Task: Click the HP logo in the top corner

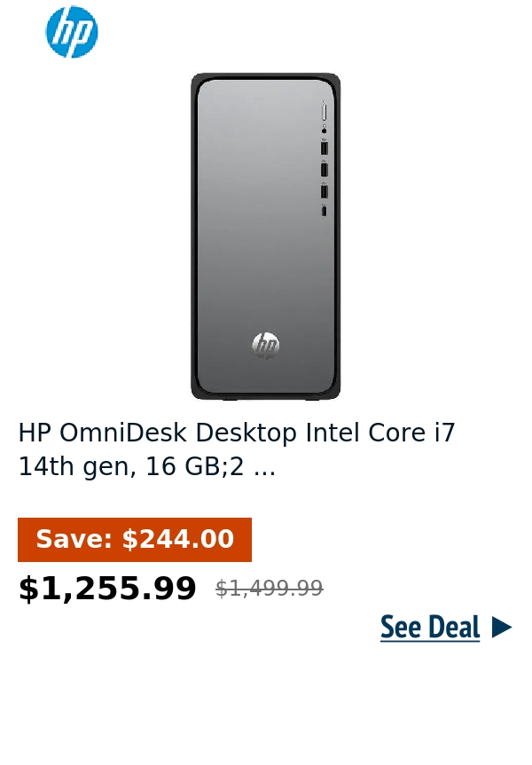Action: click(71, 32)
